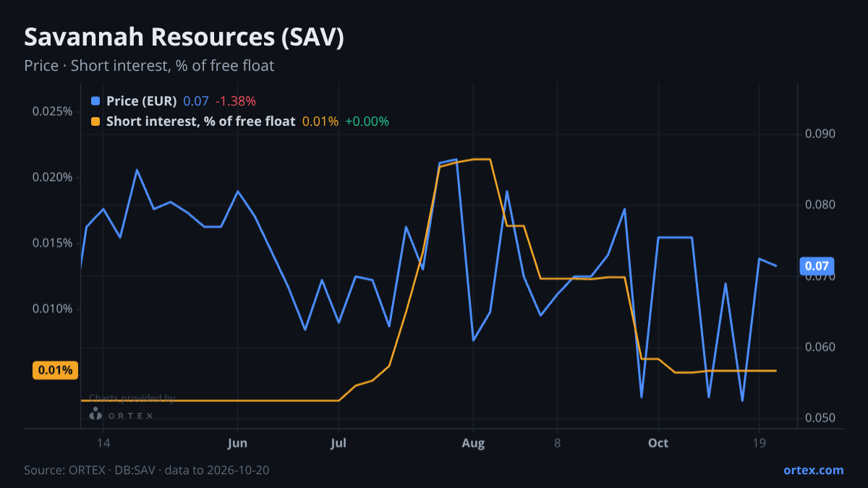Viewport: 868px width, 488px height.
Task: Open the ortex.com link
Action: pos(814,470)
